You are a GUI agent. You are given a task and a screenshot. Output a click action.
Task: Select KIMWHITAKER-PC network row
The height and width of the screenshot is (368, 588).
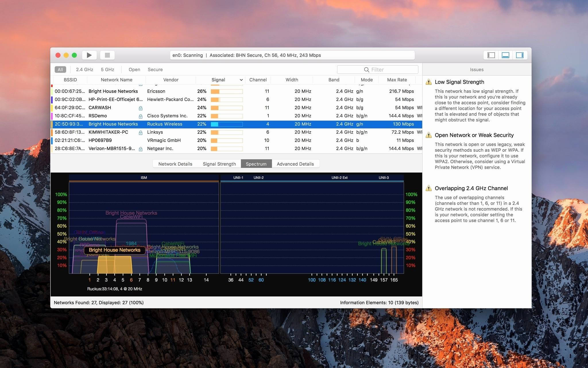(237, 132)
